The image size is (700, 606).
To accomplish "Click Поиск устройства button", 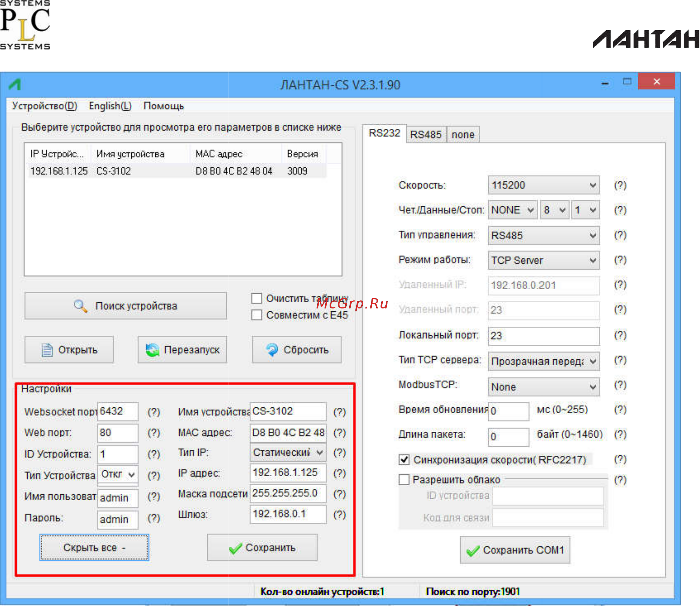I will click(126, 306).
